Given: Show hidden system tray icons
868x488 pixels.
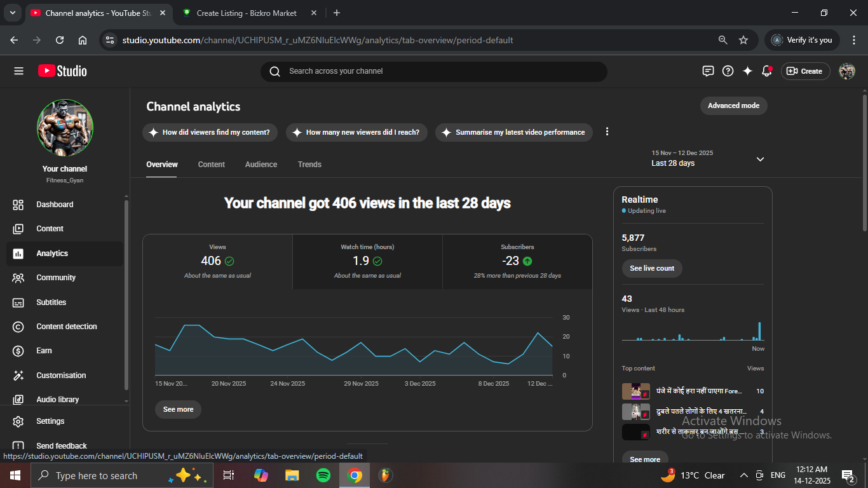Looking at the screenshot, I should point(743,475).
